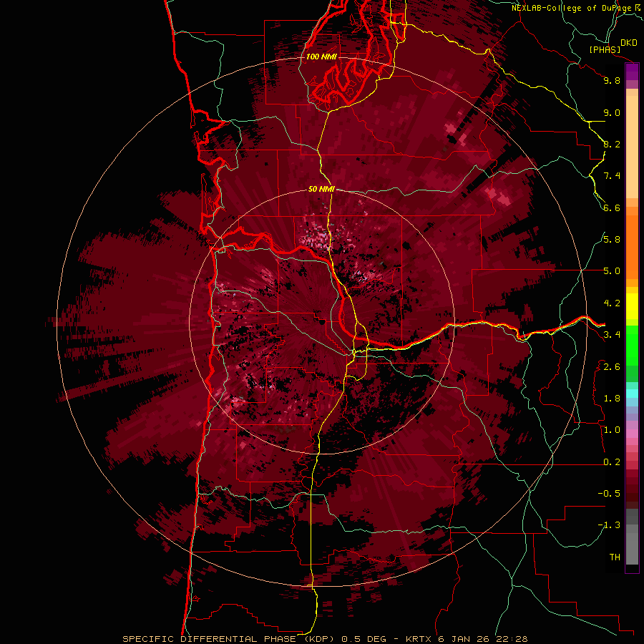Click the 9.0 scale value
The height and width of the screenshot is (644, 644).
pyautogui.click(x=612, y=112)
